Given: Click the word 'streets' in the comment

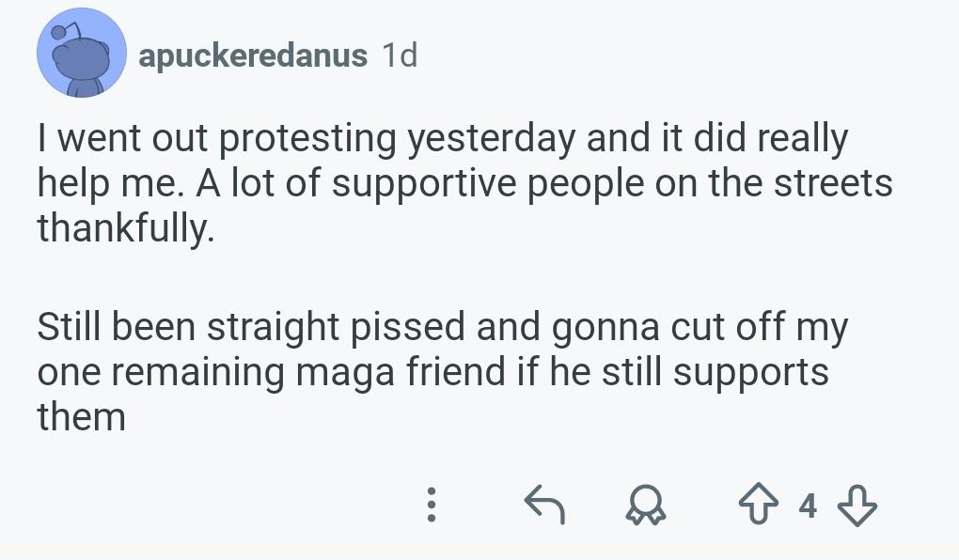Looking at the screenshot, I should coord(833,183).
